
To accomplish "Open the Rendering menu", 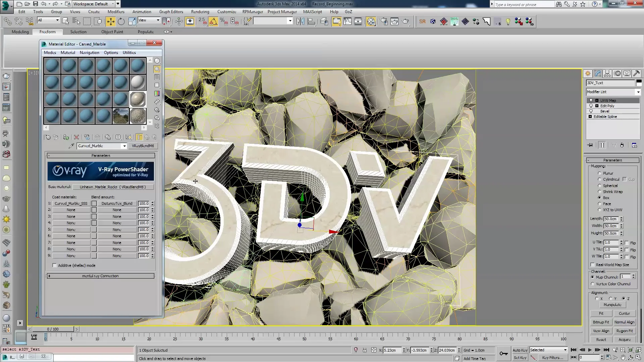I will tap(200, 11).
